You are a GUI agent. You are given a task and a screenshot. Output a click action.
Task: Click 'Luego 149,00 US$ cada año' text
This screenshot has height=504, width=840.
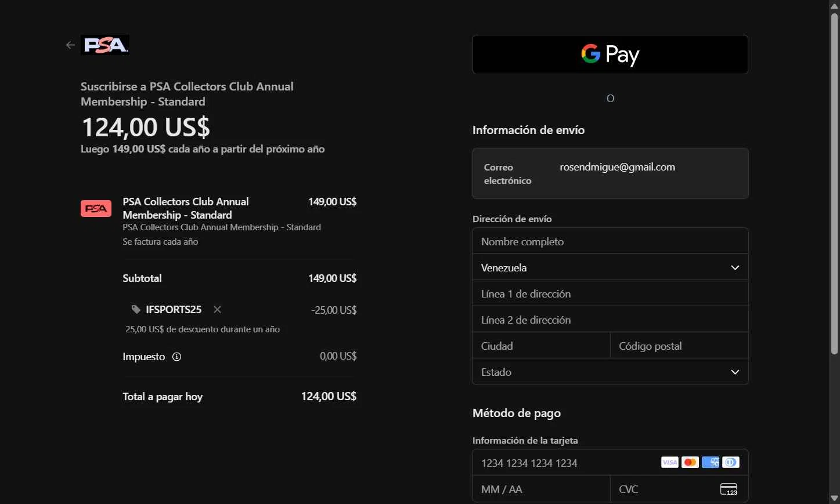(203, 149)
